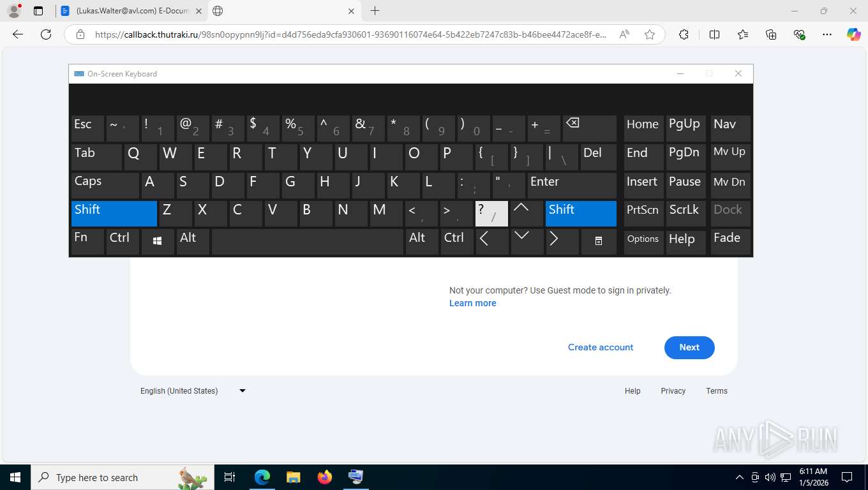The height and width of the screenshot is (490, 868).
Task: Activate Read aloud icon in address bar
Action: [x=624, y=34]
